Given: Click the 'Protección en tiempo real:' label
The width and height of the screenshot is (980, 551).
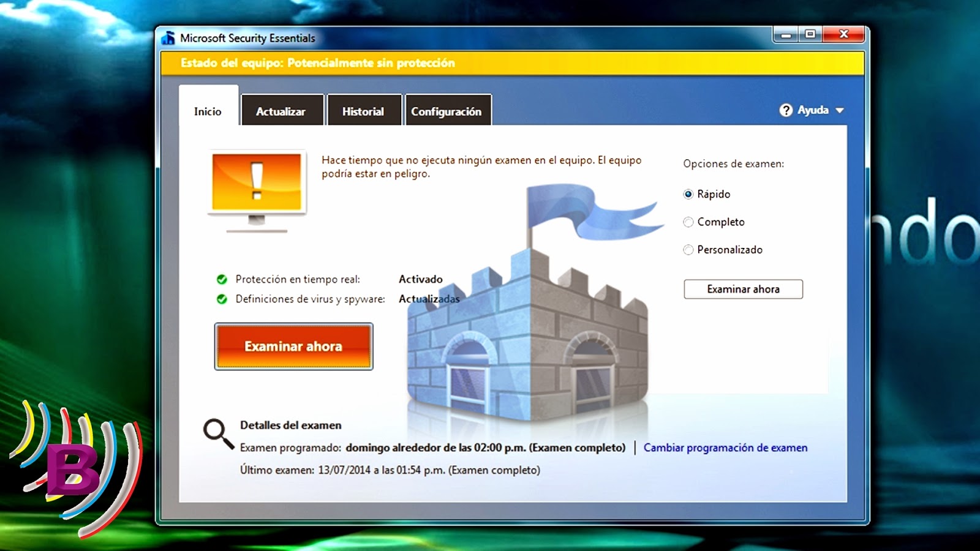Looking at the screenshot, I should (298, 279).
